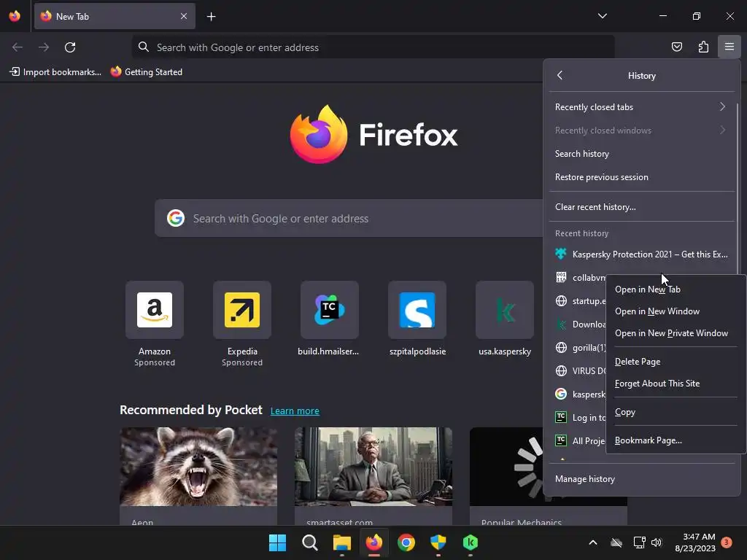Choose Open in New Private Window
This screenshot has height=560, width=747.
[x=676, y=333]
